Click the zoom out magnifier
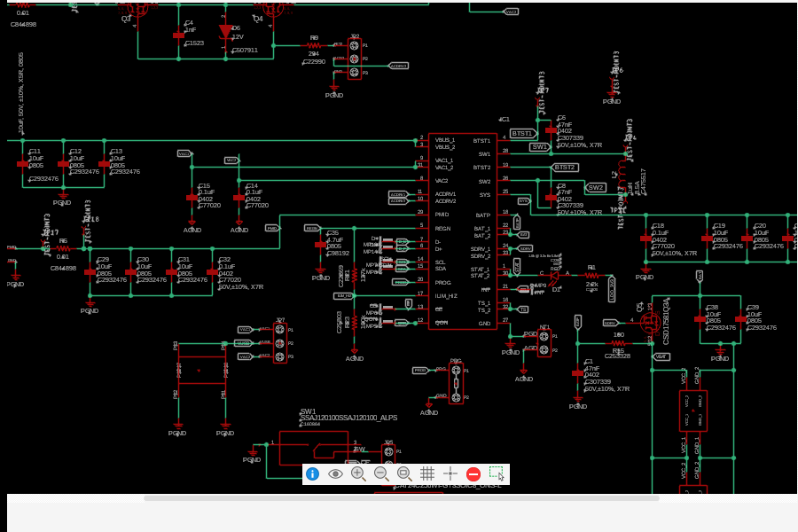This screenshot has width=798, height=532. click(381, 474)
